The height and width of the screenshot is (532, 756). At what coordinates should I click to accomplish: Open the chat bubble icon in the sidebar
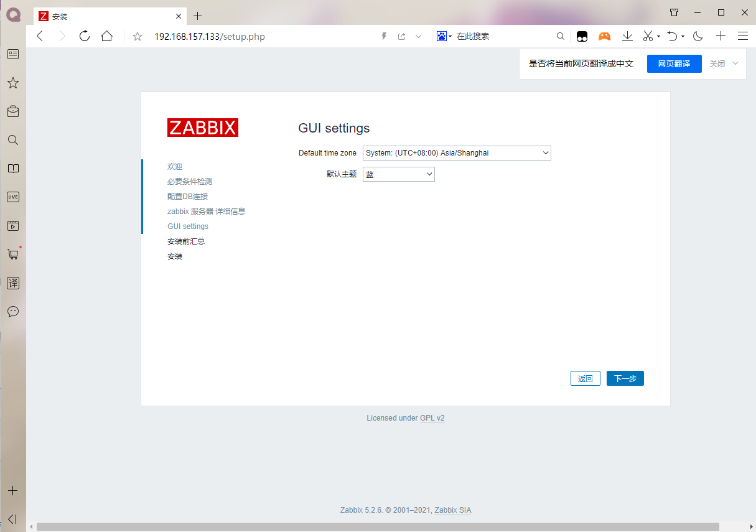click(x=13, y=312)
